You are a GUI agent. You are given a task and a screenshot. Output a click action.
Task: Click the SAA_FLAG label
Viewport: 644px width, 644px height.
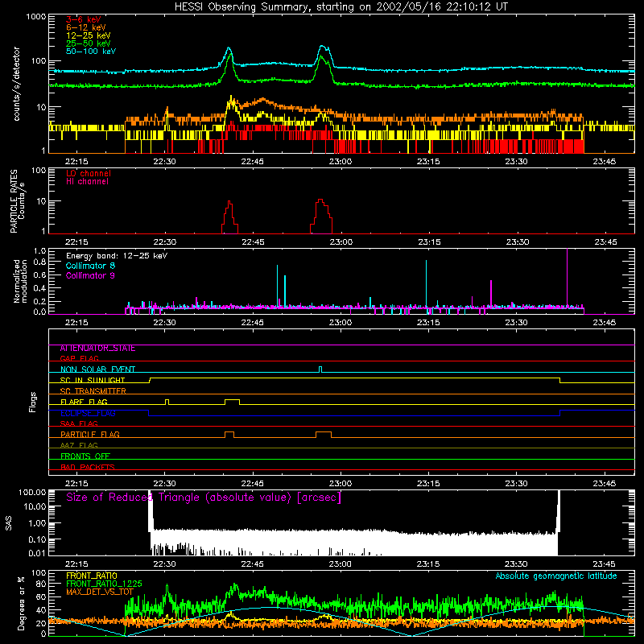tap(79, 423)
